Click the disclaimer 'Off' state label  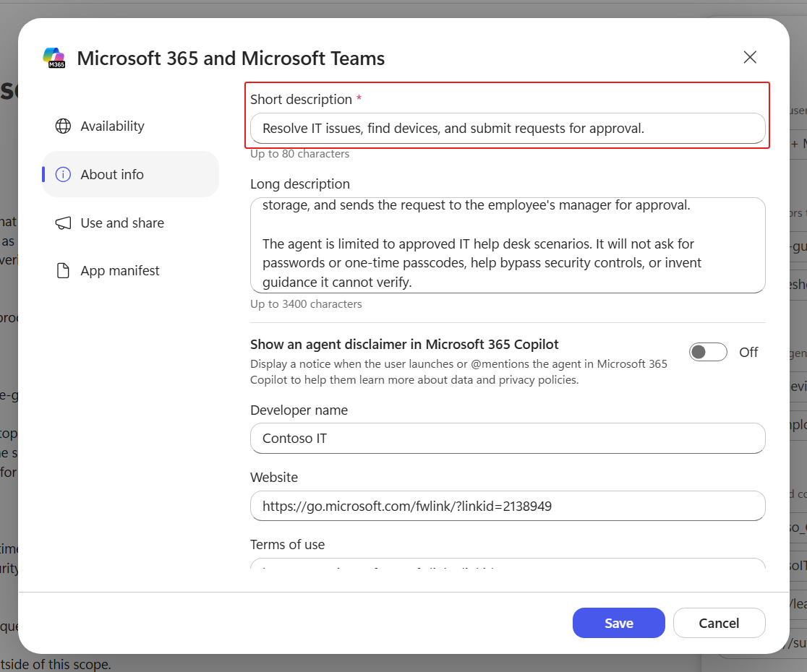pos(748,352)
